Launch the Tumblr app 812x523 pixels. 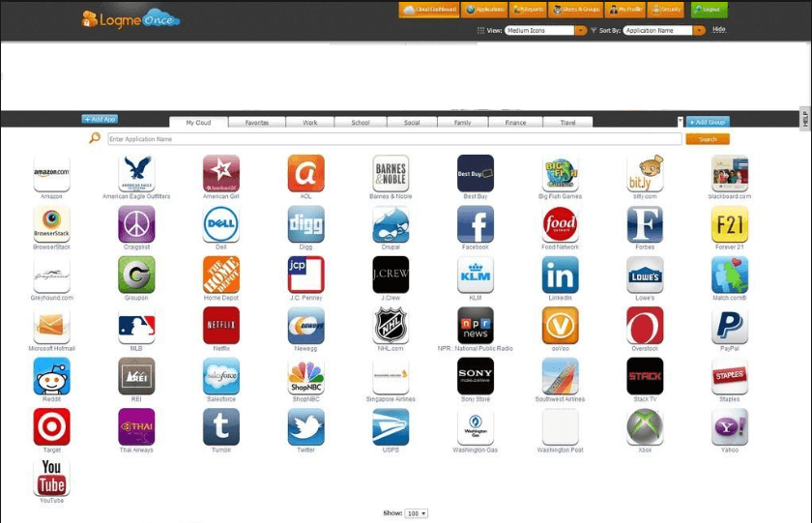tap(221, 426)
